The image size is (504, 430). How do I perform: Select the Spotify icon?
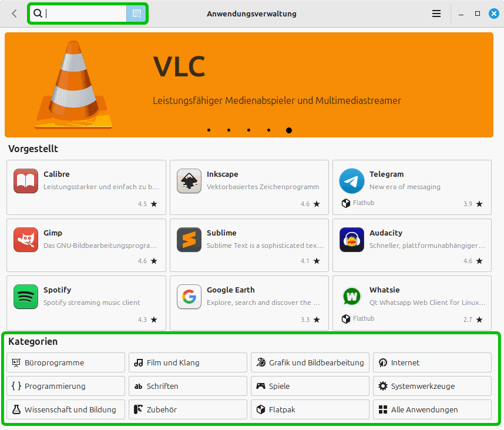(26, 297)
